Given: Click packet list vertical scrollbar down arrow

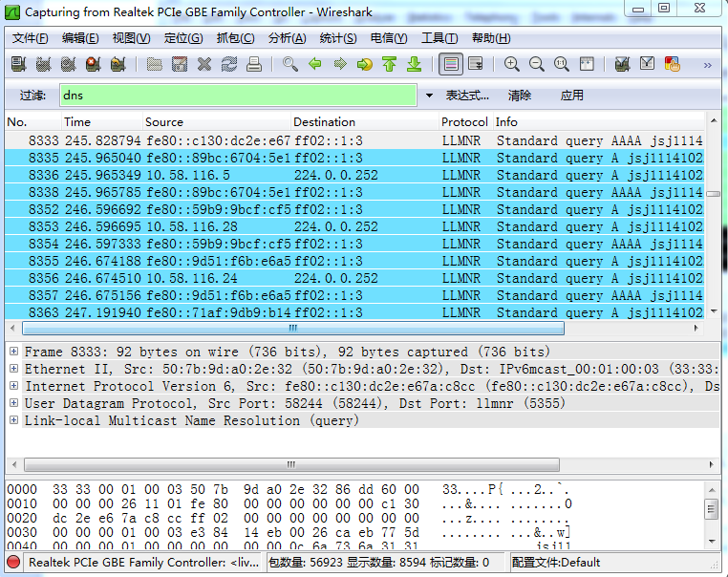Looking at the screenshot, I should 714,311.
